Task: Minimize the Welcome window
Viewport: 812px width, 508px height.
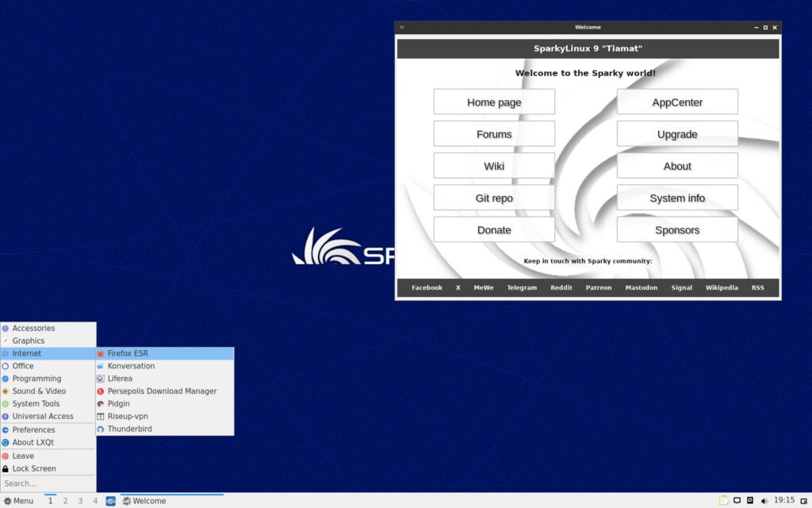Action: click(756, 28)
